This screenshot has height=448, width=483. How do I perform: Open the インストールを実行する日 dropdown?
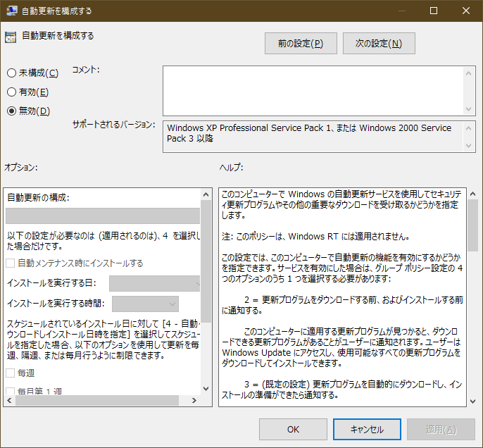pos(155,283)
